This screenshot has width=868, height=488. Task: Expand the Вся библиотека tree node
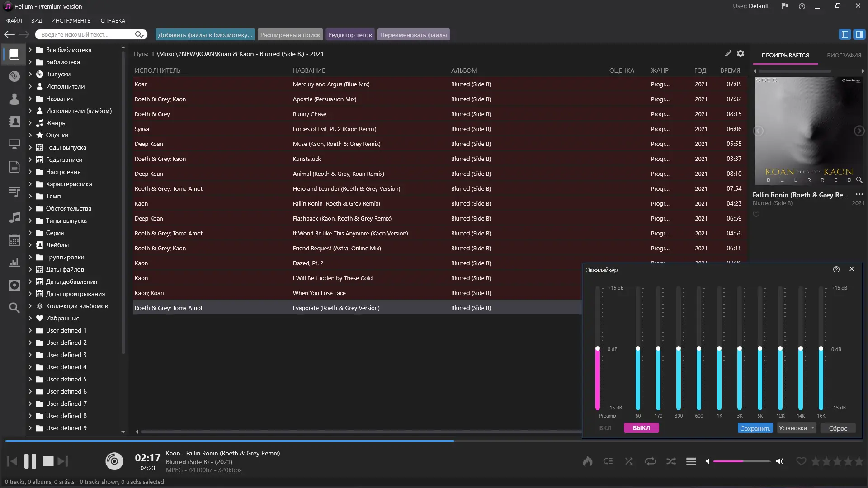click(x=30, y=50)
